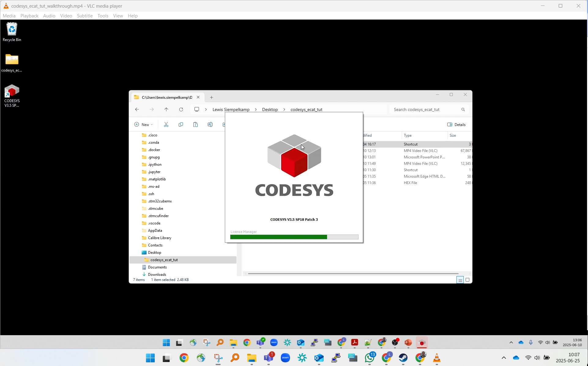The image size is (588, 366).
Task: Toggle the Details pane on
Action: (x=456, y=124)
